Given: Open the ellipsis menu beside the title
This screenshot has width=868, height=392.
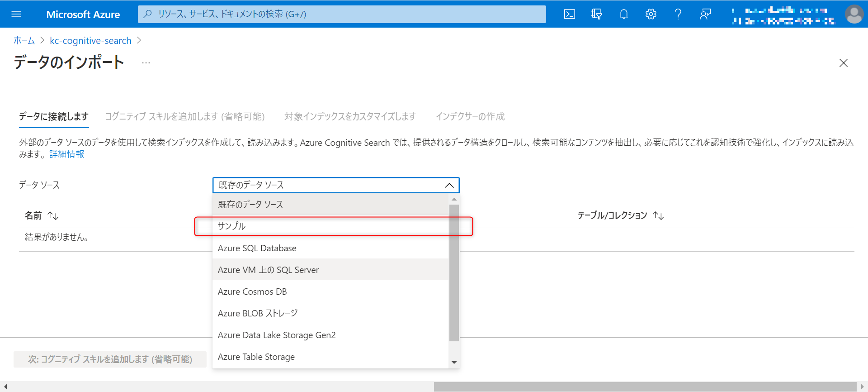Looking at the screenshot, I should point(146,63).
